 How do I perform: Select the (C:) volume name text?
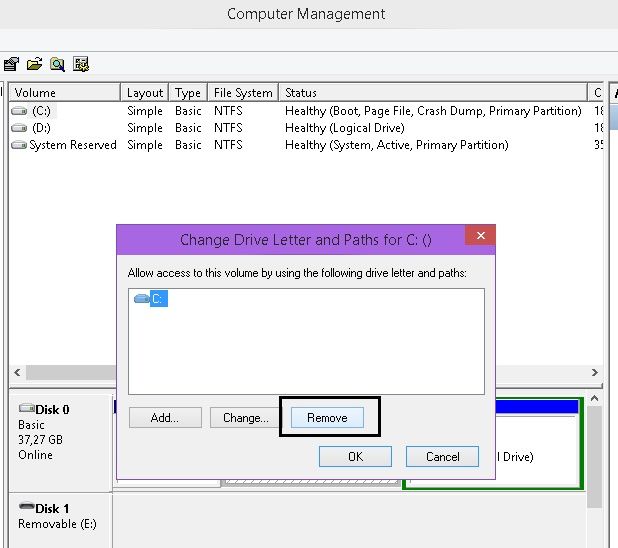[41, 111]
